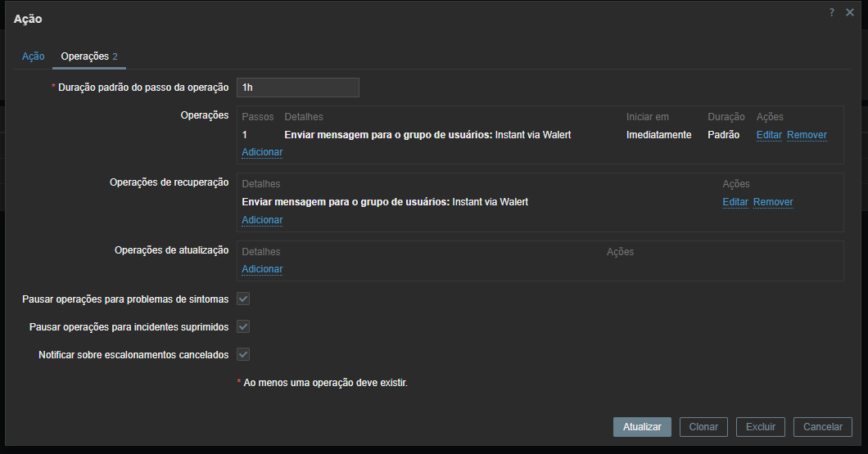The height and width of the screenshot is (454, 868).
Task: Remove step 1 operation in Operações
Action: (807, 135)
